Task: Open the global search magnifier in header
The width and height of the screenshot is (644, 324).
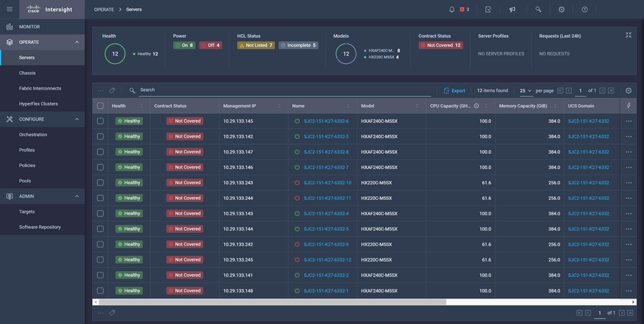Action: click(x=538, y=9)
